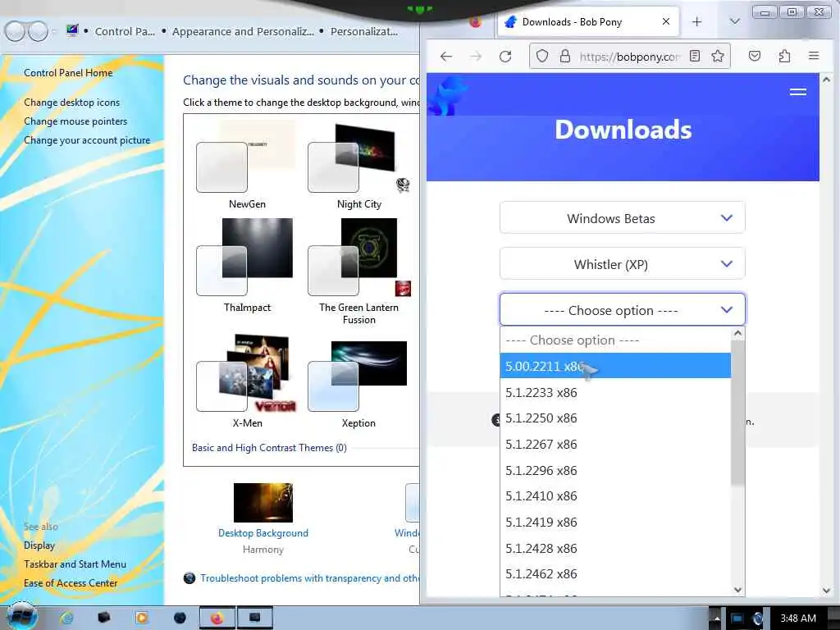Open the Windows Start orb
840x630 pixels.
click(x=21, y=616)
